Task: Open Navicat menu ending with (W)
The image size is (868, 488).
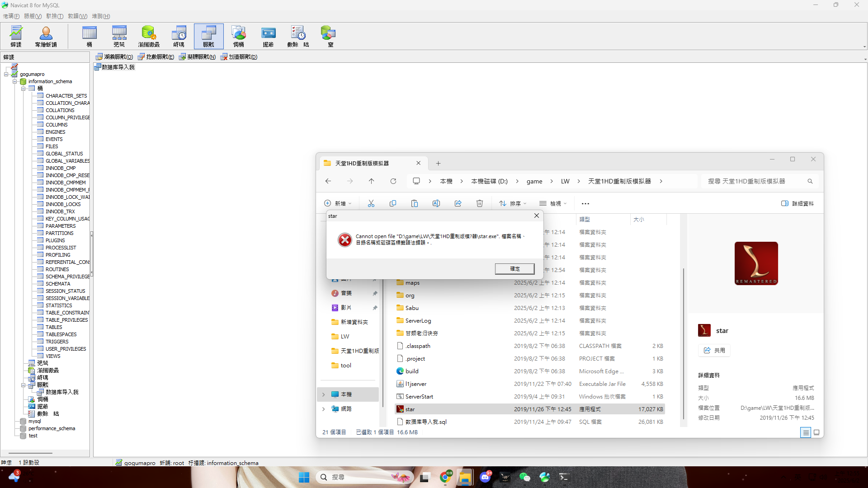Action: coord(77,16)
